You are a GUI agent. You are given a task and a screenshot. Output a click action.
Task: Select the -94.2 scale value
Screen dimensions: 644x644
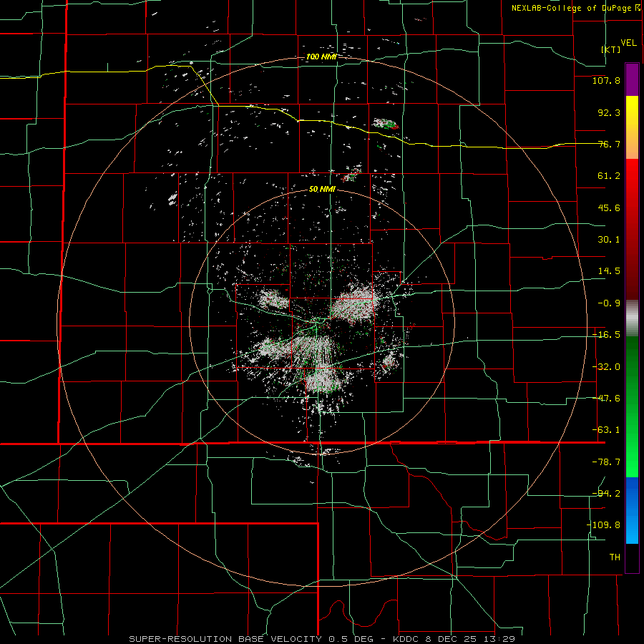[606, 493]
